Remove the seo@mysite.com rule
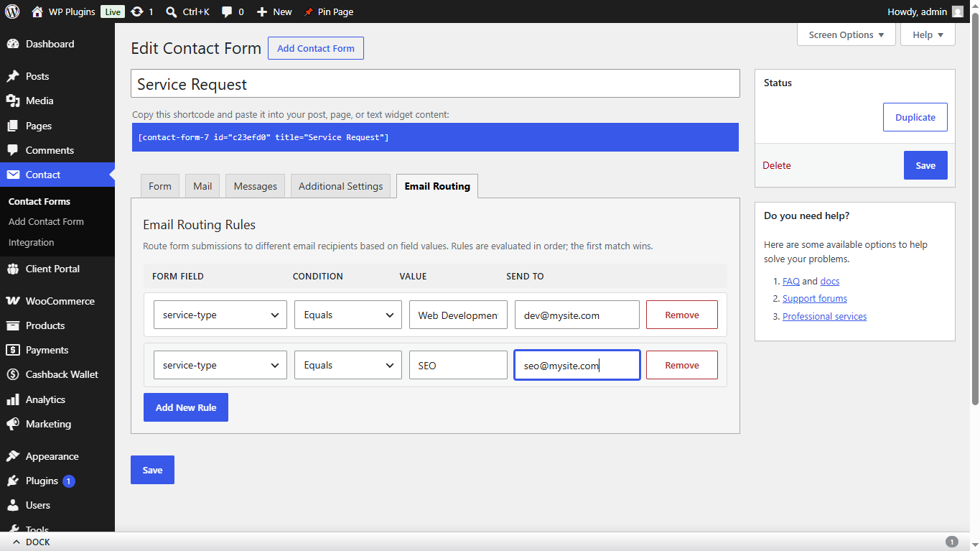 [682, 365]
